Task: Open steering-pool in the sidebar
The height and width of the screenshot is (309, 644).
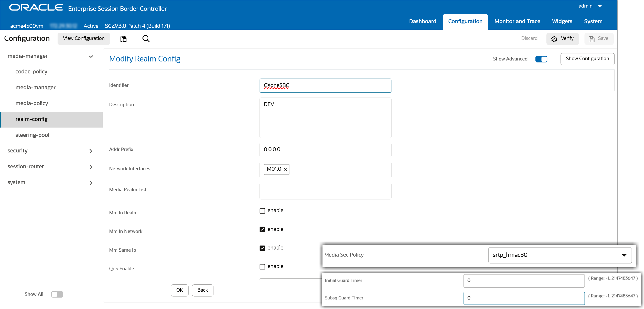Action: coord(32,135)
